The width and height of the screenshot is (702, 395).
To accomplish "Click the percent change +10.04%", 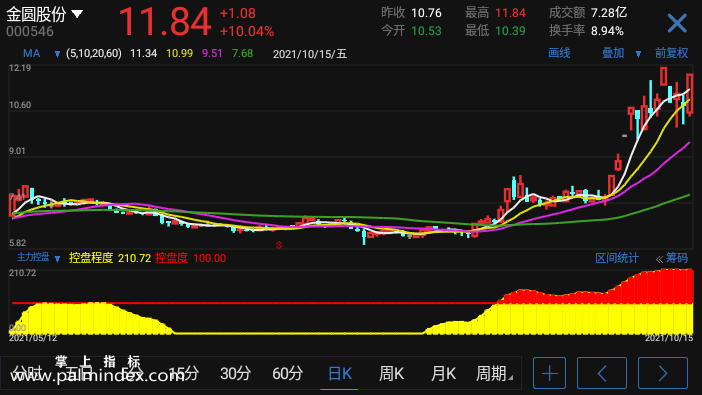I will (x=247, y=31).
